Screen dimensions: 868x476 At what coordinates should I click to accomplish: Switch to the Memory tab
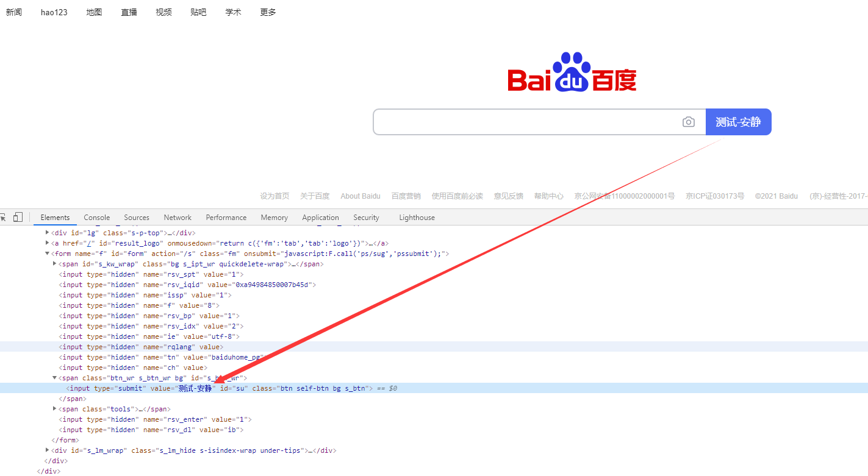[274, 218]
